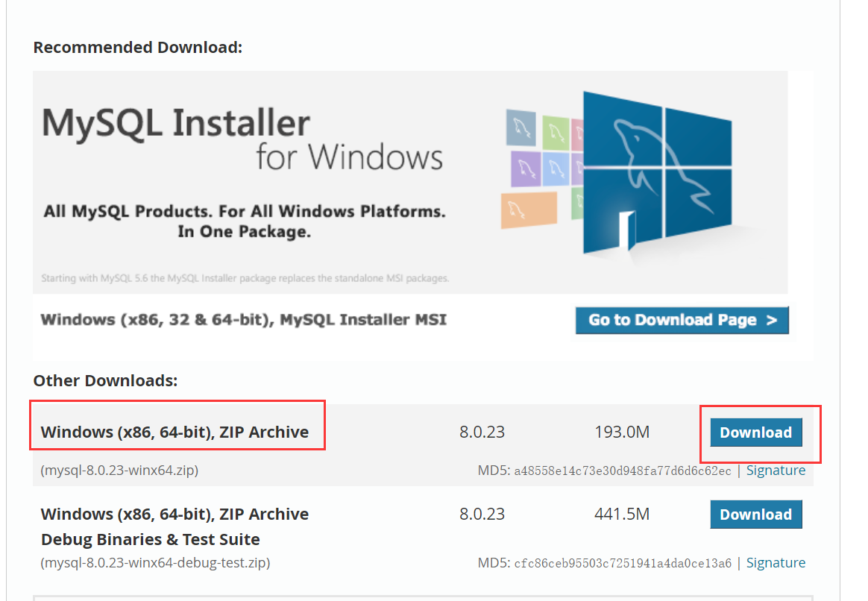Click the "Debug Binaries & Test Suite" title
Viewport: 868px width, 601px height.
pos(151,539)
